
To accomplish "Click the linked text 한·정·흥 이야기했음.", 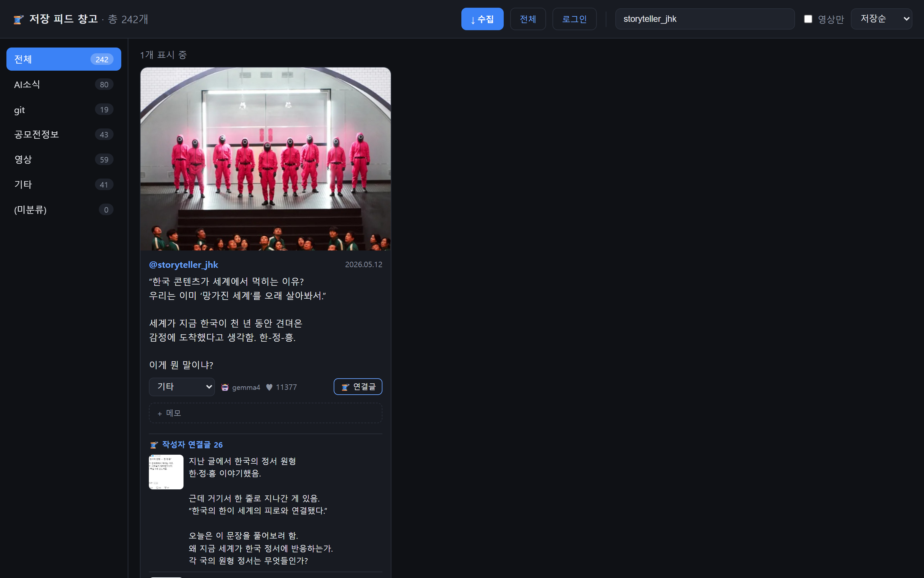I will (225, 473).
